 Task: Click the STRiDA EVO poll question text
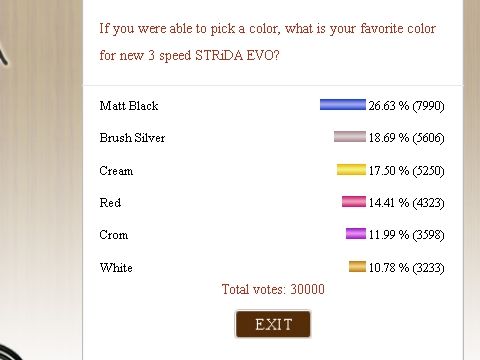click(x=267, y=42)
